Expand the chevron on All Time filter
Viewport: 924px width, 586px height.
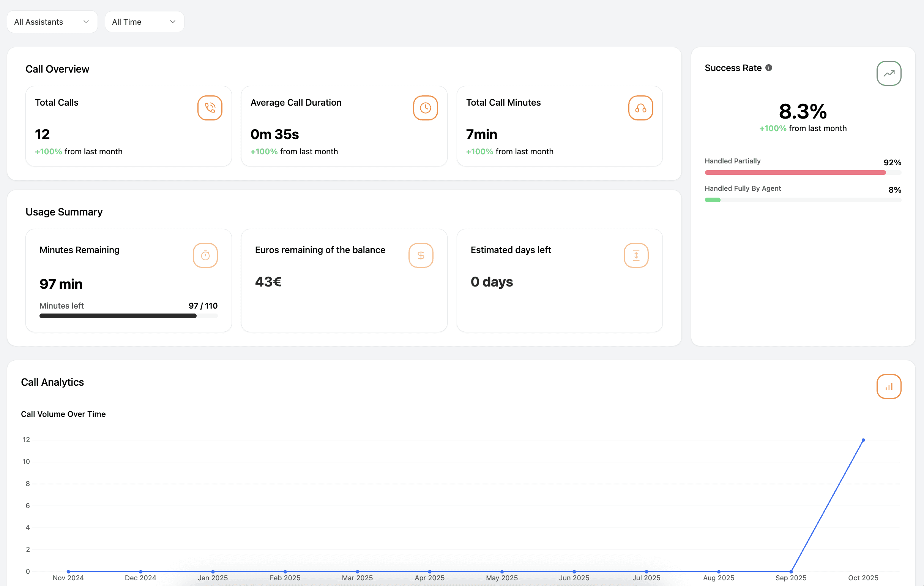pos(173,22)
